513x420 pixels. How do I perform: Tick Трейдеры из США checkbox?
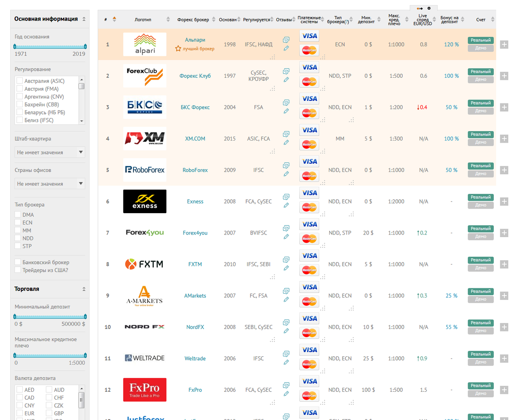[x=18, y=270]
